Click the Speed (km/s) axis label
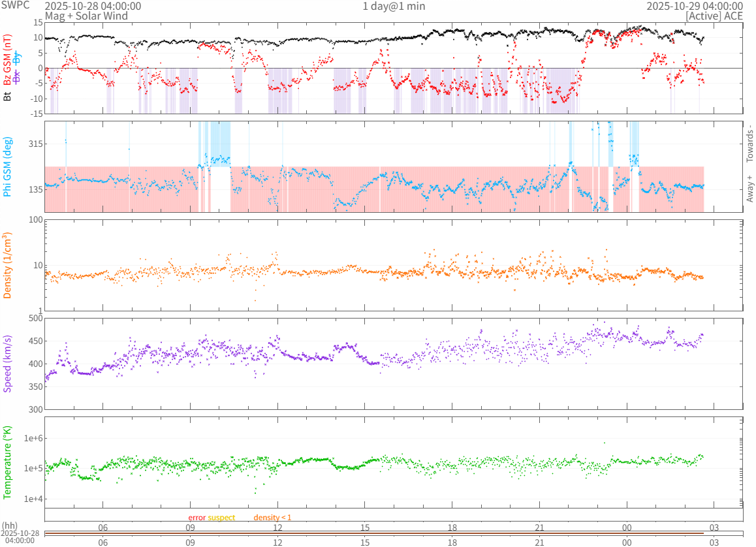The height and width of the screenshot is (547, 756). pyautogui.click(x=8, y=364)
